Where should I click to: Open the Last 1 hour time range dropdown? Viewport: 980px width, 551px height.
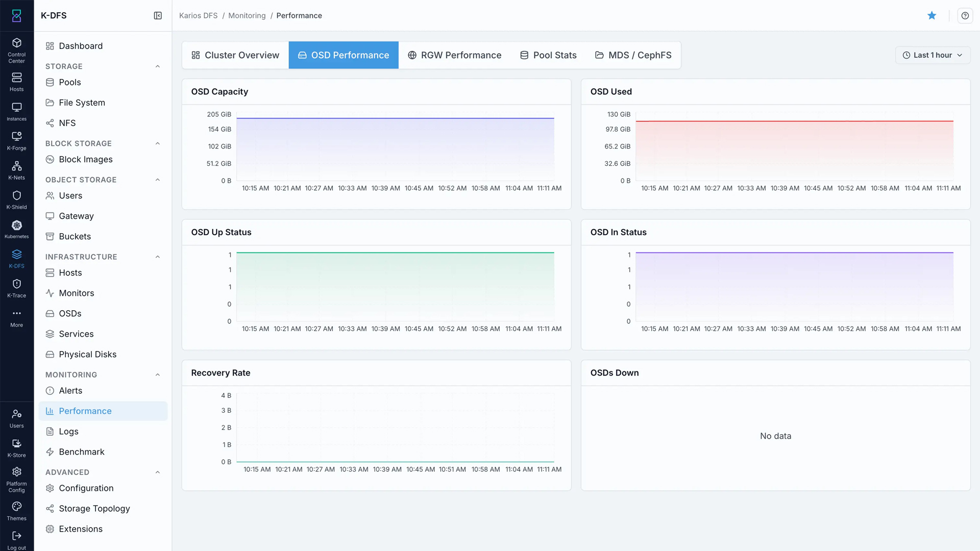point(932,55)
